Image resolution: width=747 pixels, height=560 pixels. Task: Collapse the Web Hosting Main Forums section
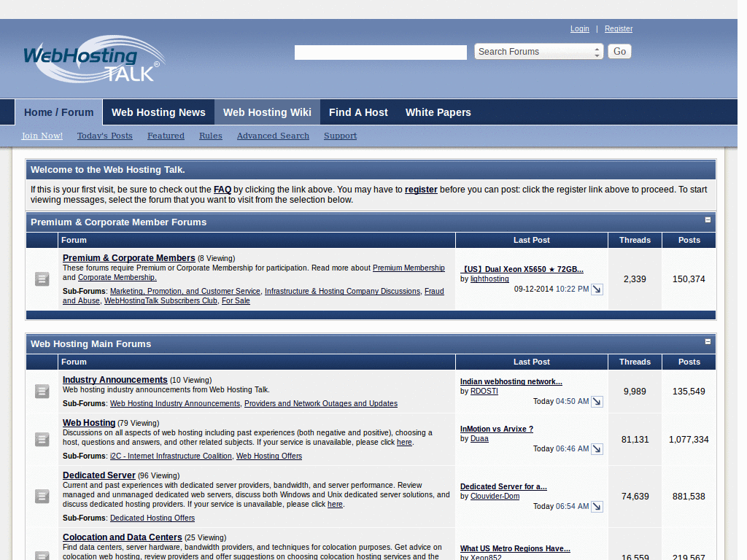707,341
